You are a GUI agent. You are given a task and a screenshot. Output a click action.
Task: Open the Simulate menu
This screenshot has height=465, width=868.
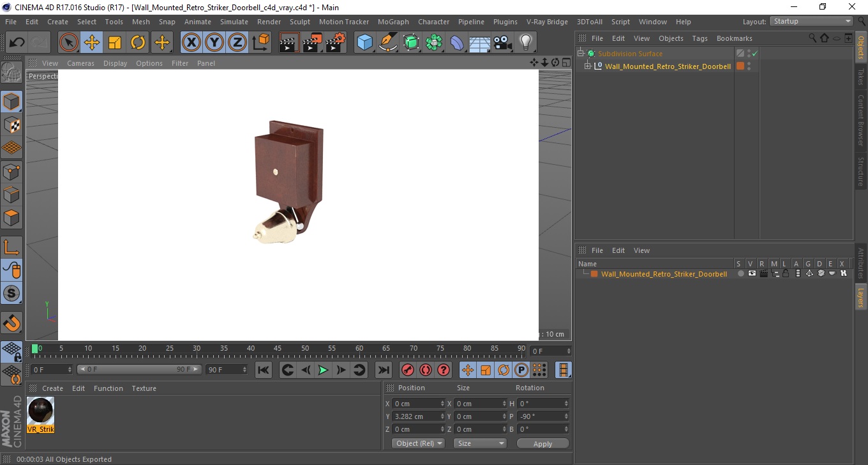(234, 22)
